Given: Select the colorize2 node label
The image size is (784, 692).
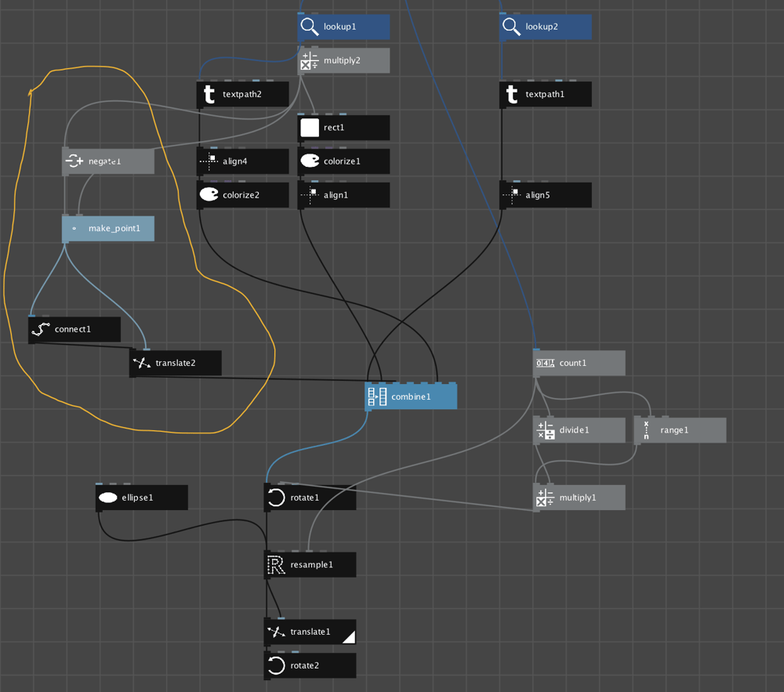Looking at the screenshot, I should coord(241,195).
